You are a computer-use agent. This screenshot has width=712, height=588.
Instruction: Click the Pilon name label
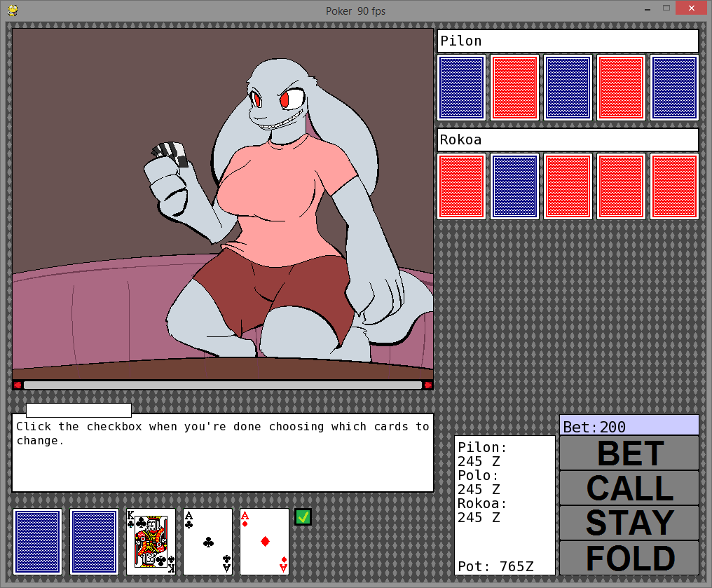click(x=568, y=41)
